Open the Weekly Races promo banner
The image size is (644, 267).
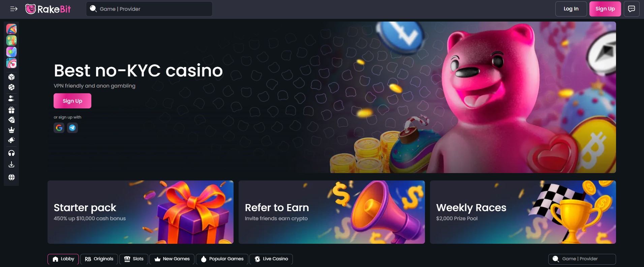point(523,212)
